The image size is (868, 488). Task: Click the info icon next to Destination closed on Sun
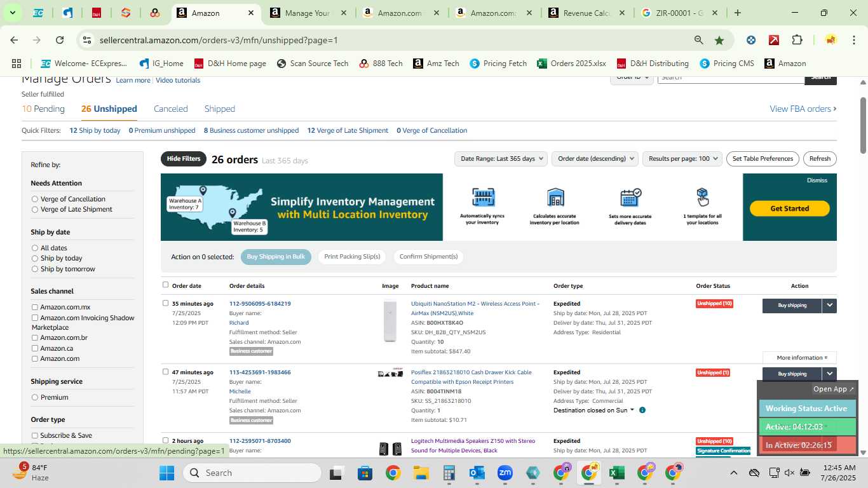pyautogui.click(x=642, y=410)
